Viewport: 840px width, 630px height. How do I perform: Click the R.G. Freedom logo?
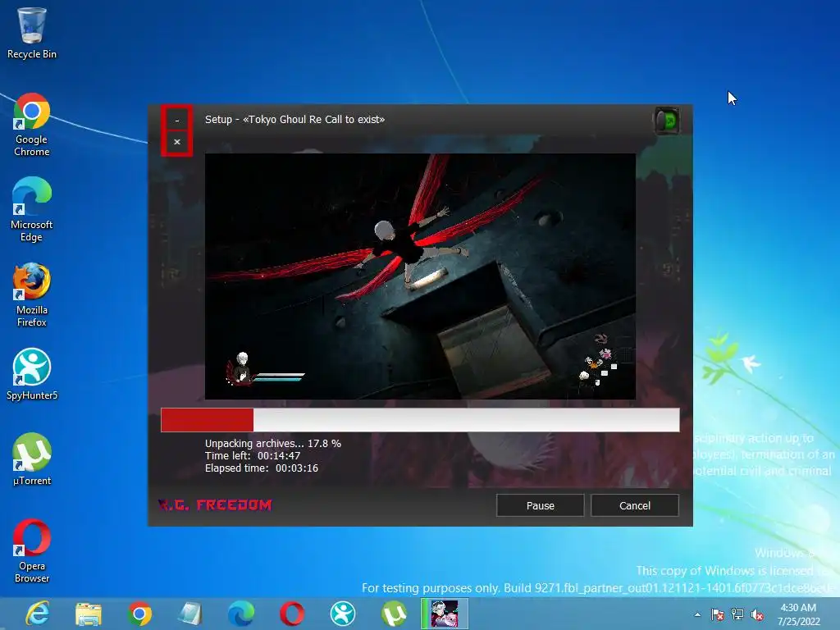215,504
